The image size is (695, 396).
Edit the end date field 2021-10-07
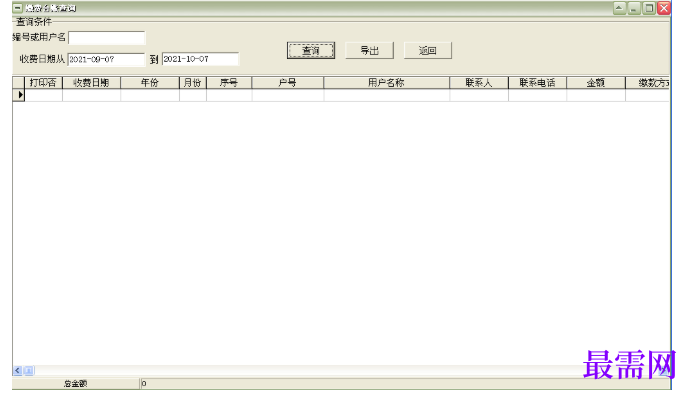coord(200,59)
